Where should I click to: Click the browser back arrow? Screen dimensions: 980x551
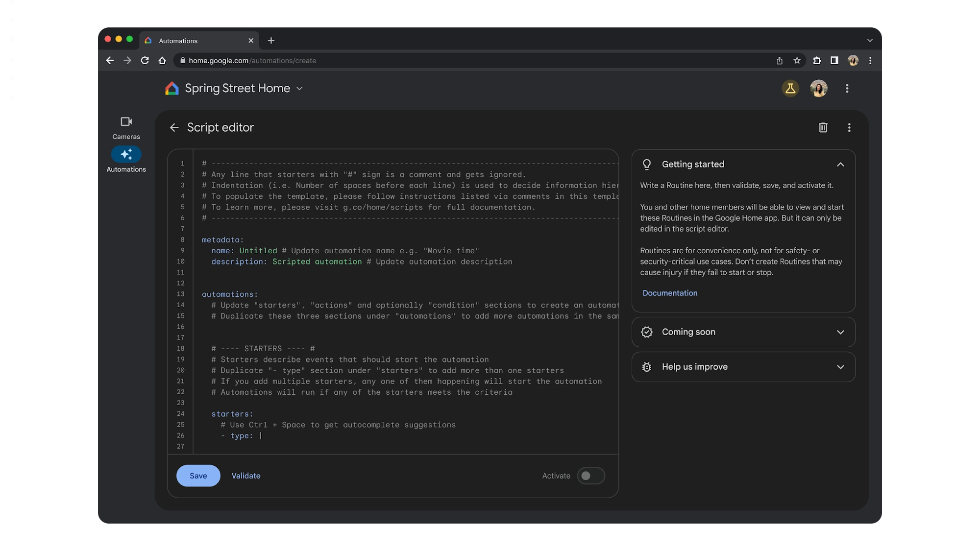[x=110, y=61]
